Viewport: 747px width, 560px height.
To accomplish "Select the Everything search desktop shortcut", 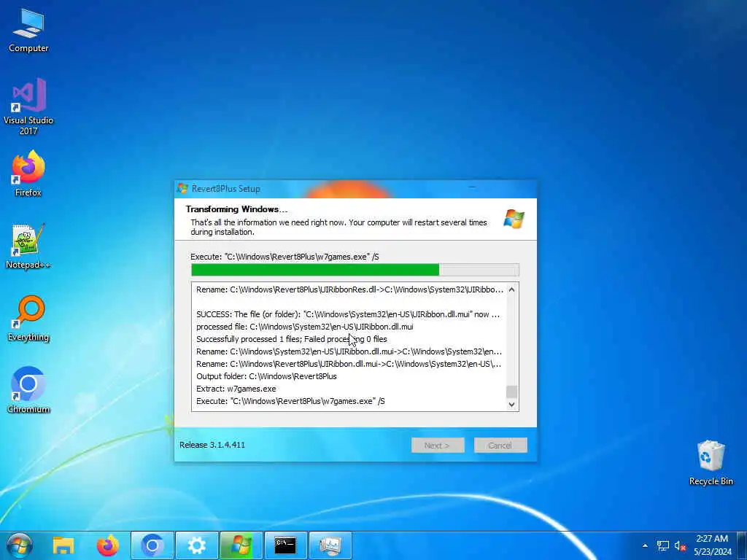I will [x=28, y=319].
